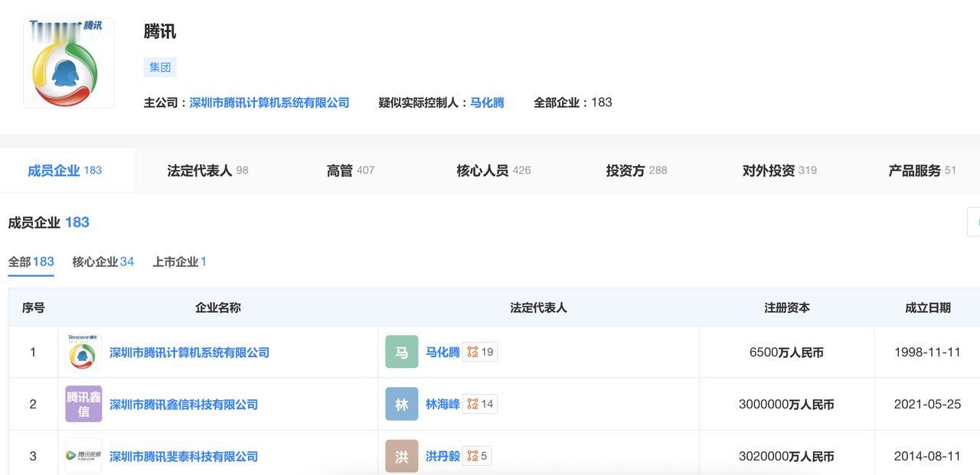Screen dimensions: 980x475
Task: Switch to 产品服务 51 tab
Action: 923,171
